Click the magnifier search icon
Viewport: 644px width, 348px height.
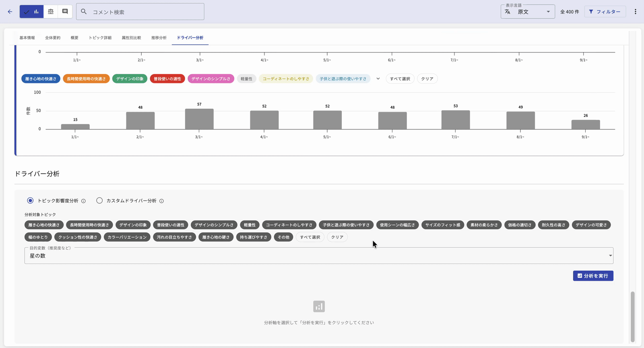click(84, 12)
